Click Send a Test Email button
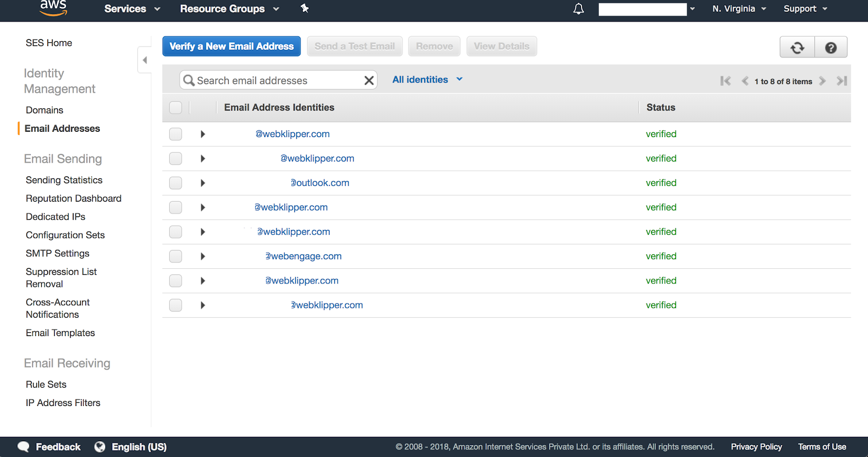This screenshot has height=457, width=868. click(x=355, y=46)
